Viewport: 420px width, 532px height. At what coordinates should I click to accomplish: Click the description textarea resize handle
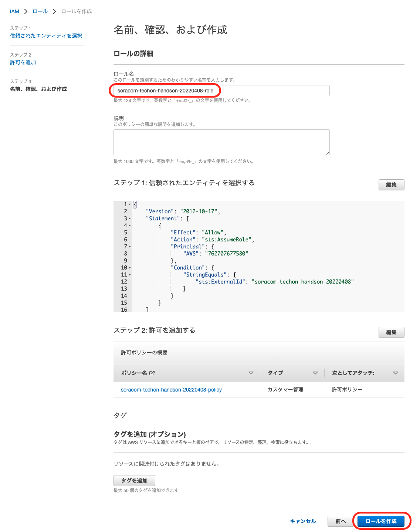[327, 153]
